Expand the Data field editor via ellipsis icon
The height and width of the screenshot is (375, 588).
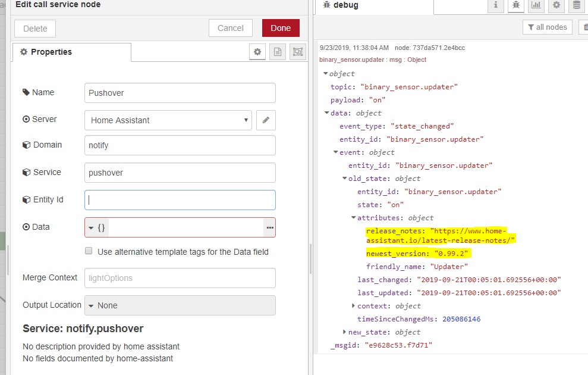coord(269,227)
